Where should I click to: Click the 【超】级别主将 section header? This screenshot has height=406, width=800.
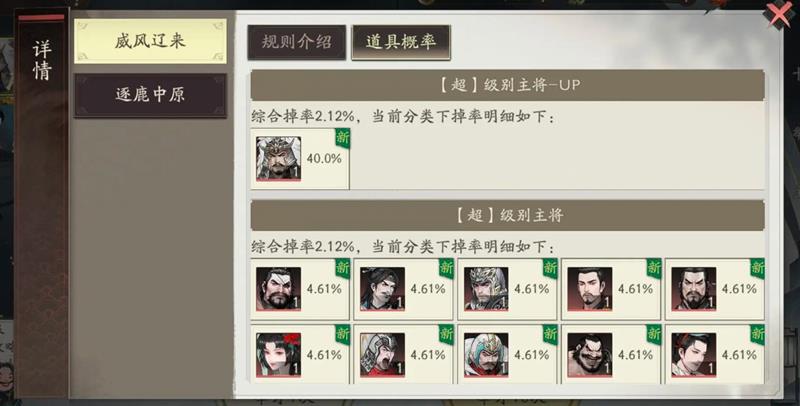508,216
